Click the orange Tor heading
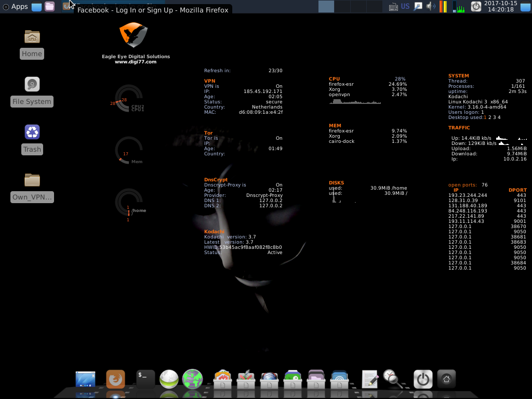 [208, 133]
